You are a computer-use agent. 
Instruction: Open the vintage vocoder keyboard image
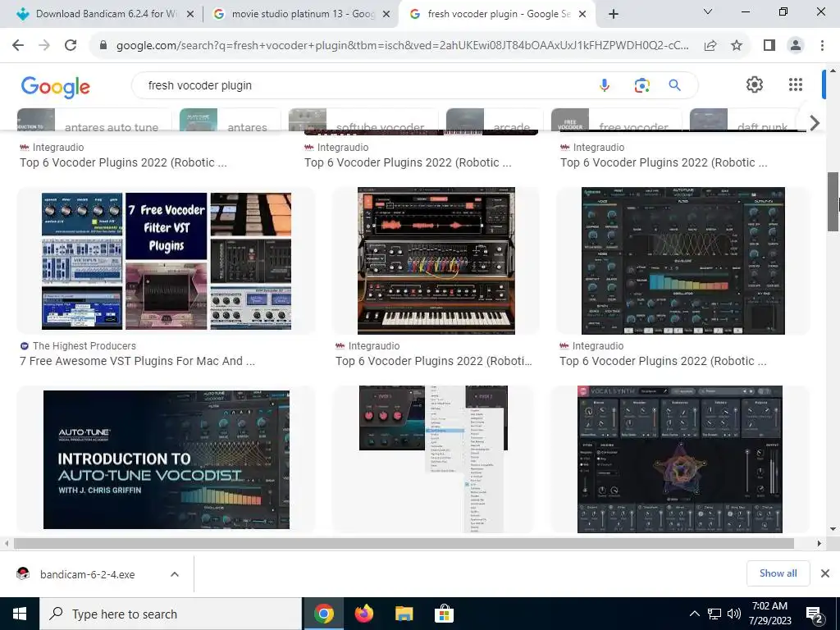(x=436, y=261)
